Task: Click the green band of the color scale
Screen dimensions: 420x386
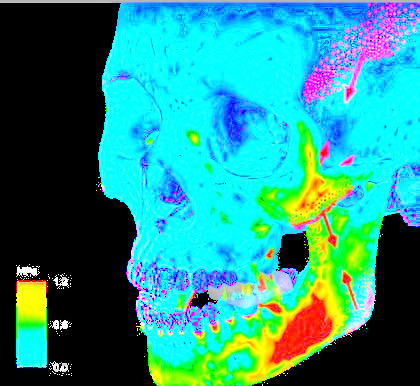Action: pyautogui.click(x=32, y=321)
